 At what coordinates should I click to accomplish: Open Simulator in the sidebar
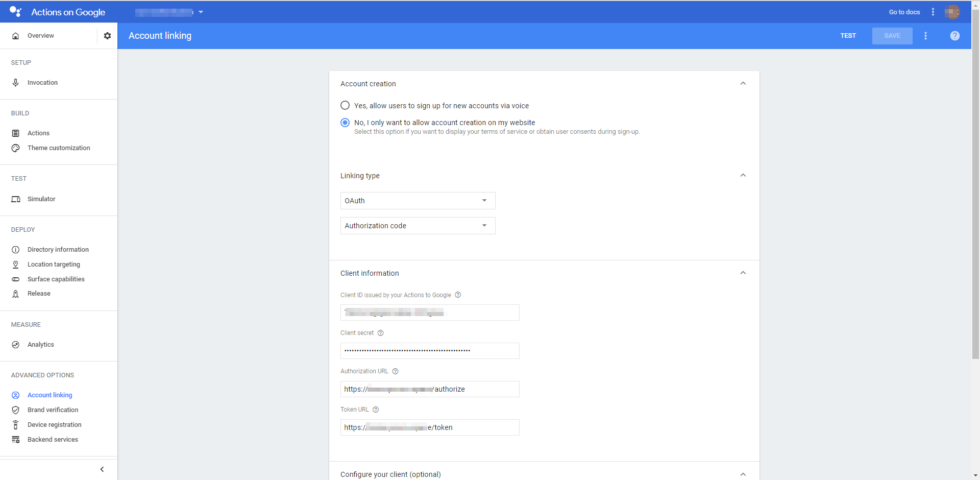click(42, 199)
